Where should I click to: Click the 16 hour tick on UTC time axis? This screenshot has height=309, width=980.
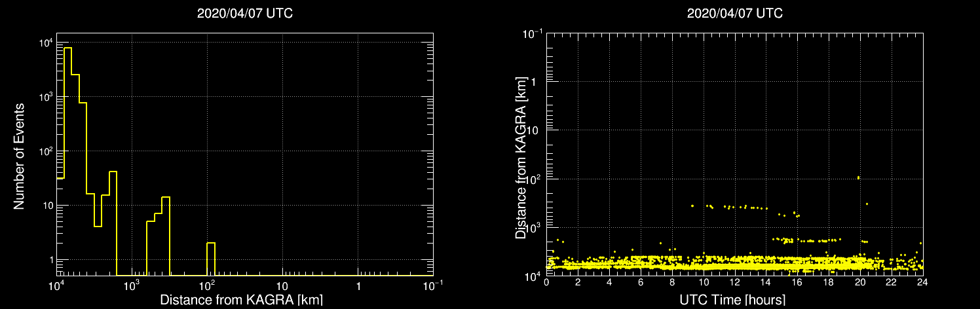797,283
